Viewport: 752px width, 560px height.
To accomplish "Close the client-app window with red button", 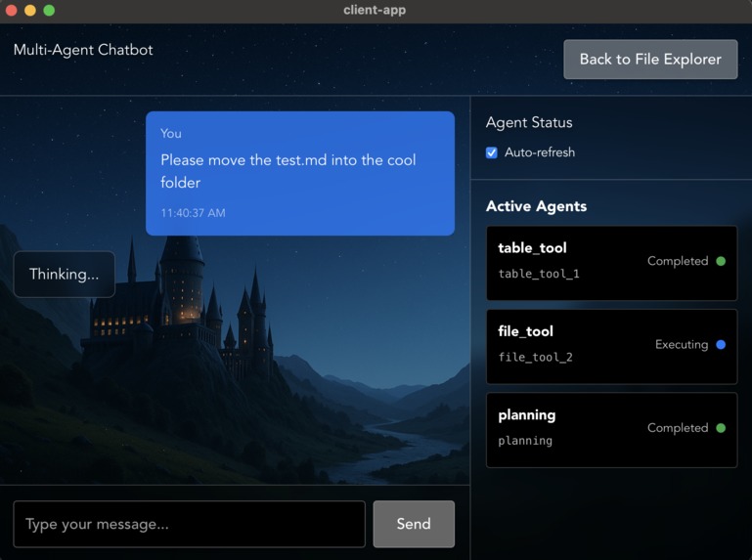I will click(12, 10).
